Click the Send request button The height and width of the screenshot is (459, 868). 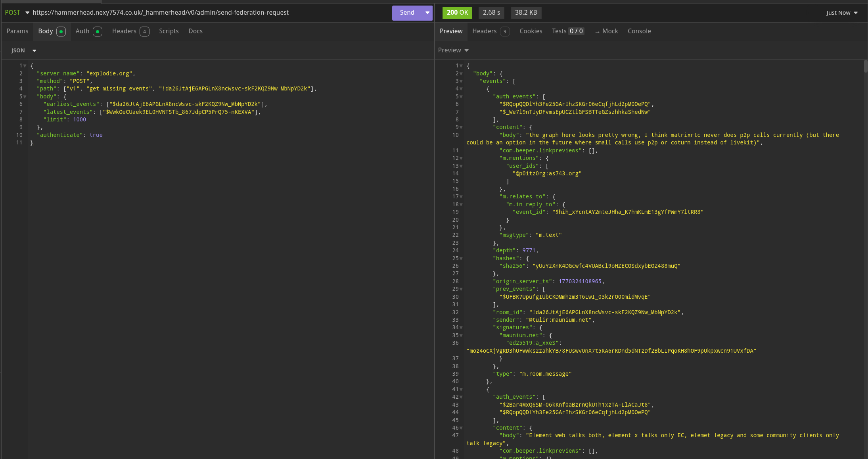[407, 13]
